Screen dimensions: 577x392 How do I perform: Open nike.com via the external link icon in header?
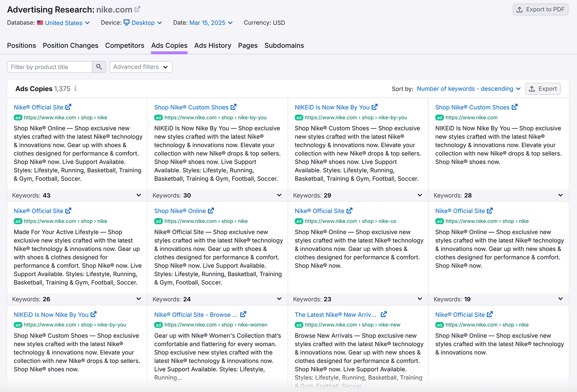click(x=137, y=9)
